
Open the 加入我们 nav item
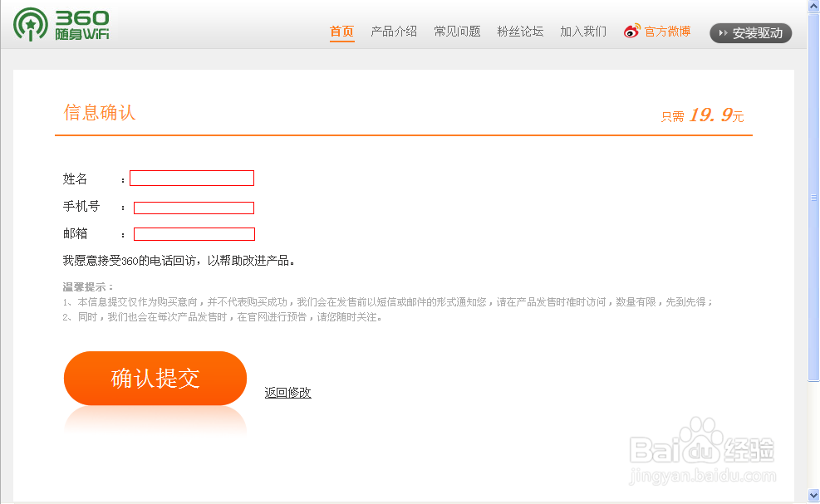click(583, 32)
